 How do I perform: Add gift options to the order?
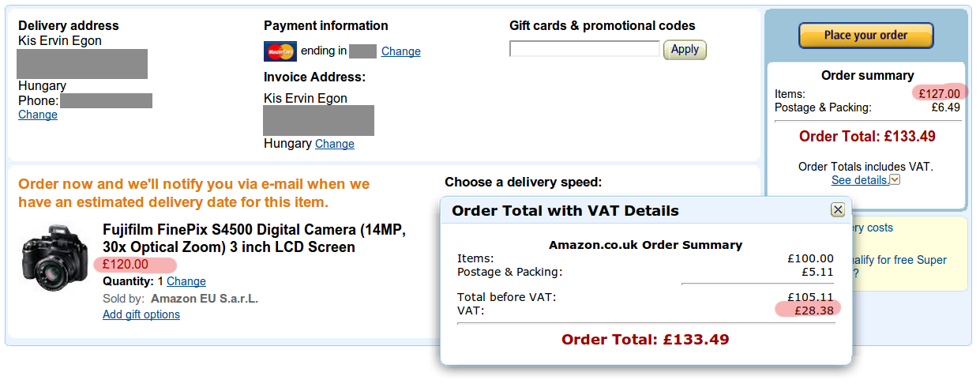click(141, 314)
